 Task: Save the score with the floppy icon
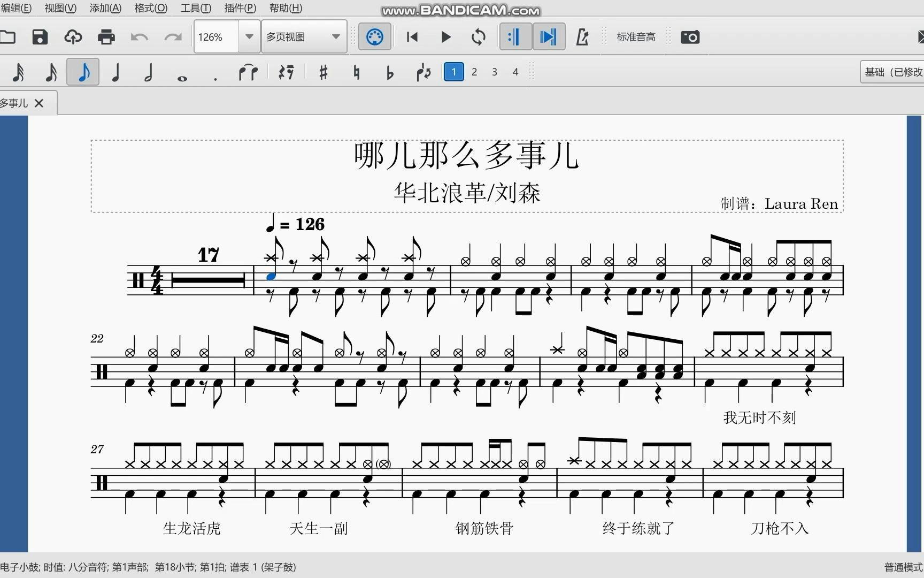pyautogui.click(x=40, y=37)
